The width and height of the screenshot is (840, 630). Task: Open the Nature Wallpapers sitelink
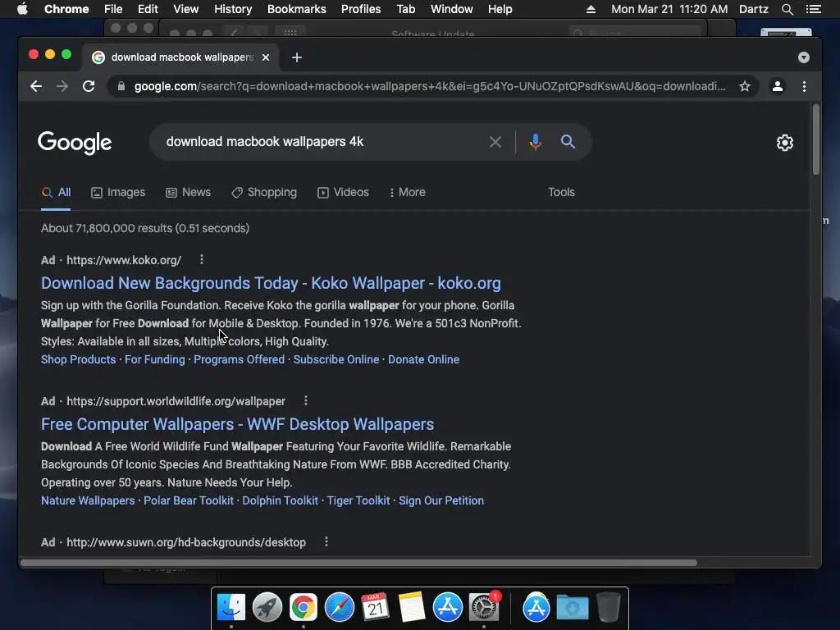pos(88,500)
